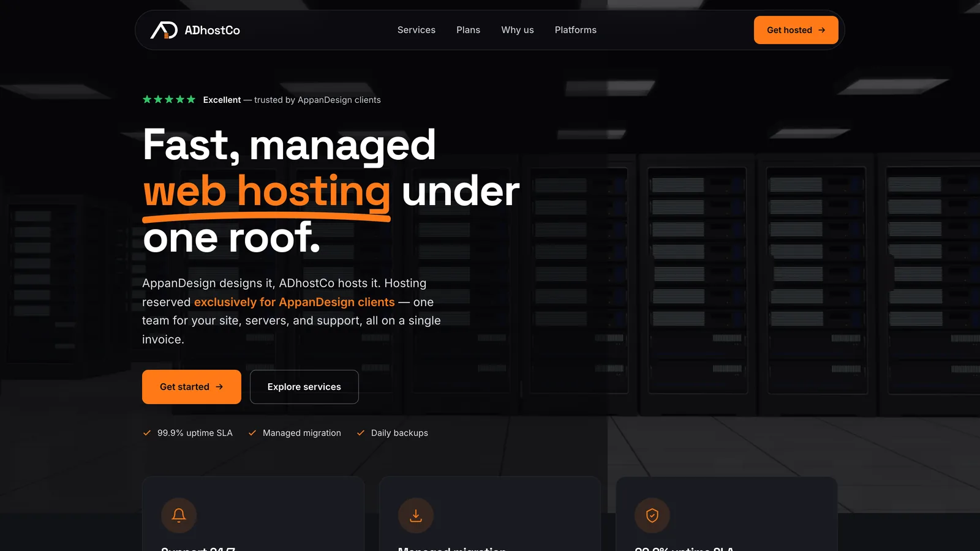Click the 'Managed migration' checklist label
Viewport: 980px width, 551px height.
pyautogui.click(x=302, y=433)
